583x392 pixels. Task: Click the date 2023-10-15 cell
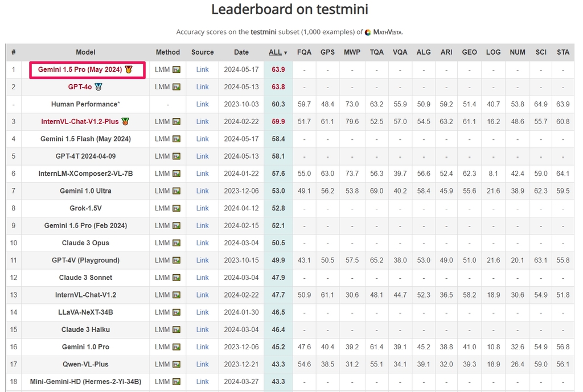pyautogui.click(x=241, y=260)
